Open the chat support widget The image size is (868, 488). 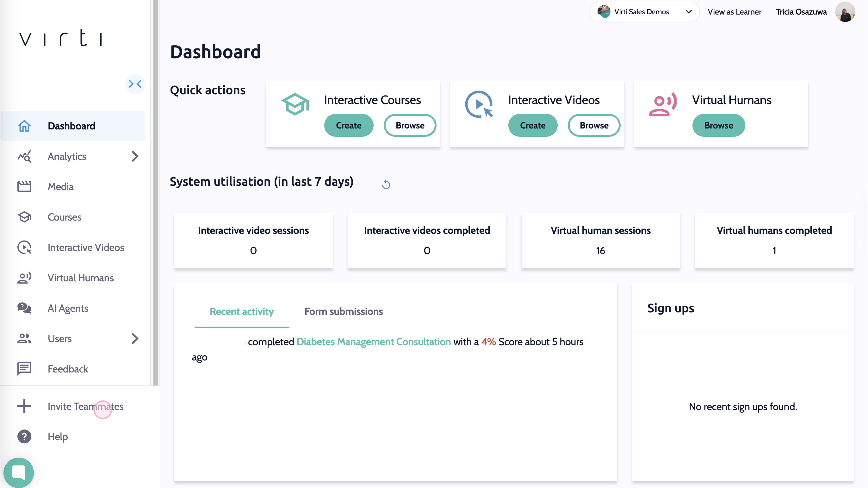tap(19, 472)
